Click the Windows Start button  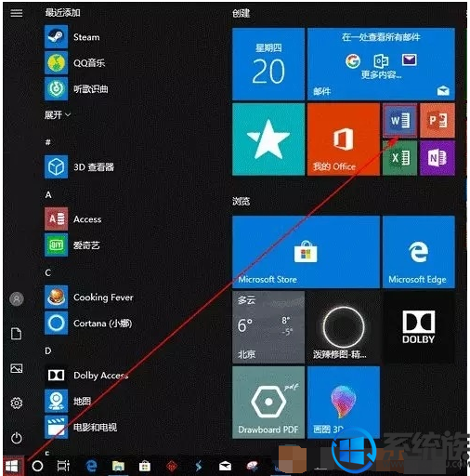click(12, 466)
